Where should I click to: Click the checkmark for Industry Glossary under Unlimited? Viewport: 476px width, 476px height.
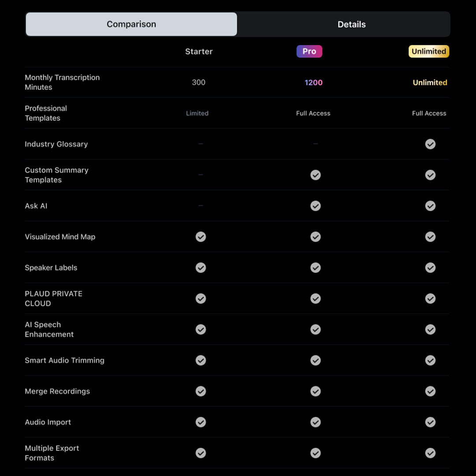430,144
